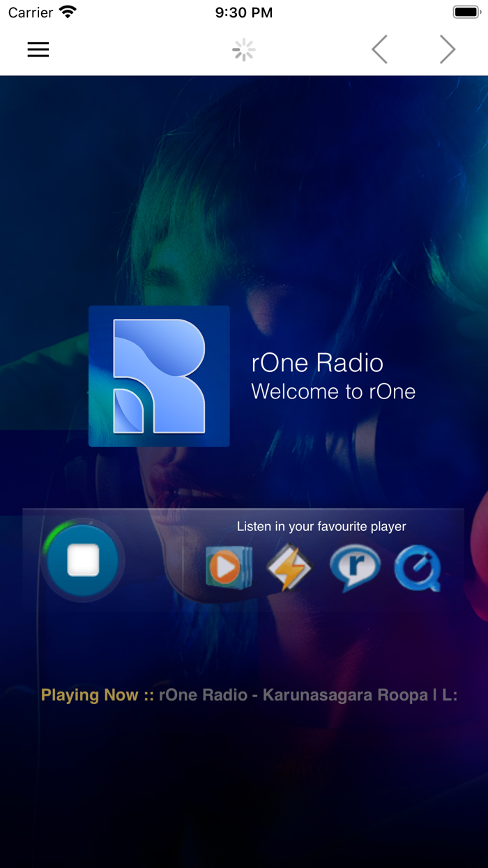Open stream in Winamp player

pyautogui.click(x=289, y=567)
